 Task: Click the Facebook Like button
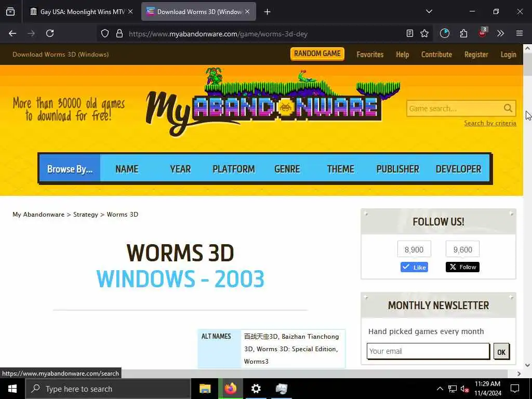[x=414, y=268]
